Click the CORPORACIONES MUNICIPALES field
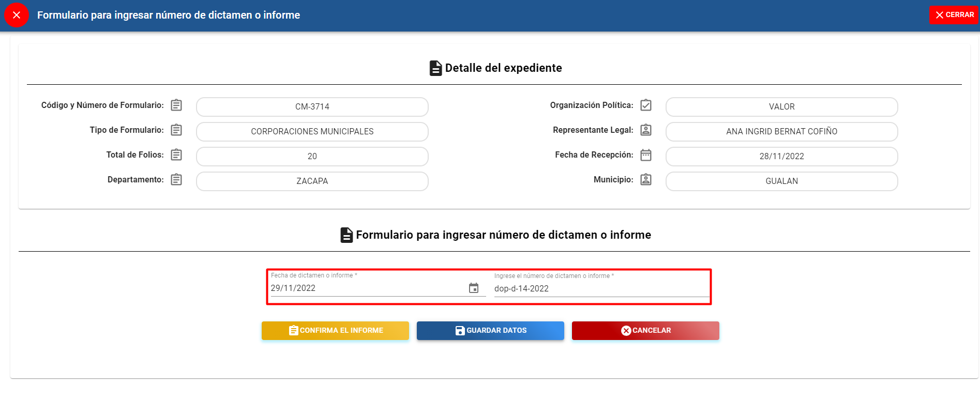The width and height of the screenshot is (980, 417). pyautogui.click(x=312, y=132)
